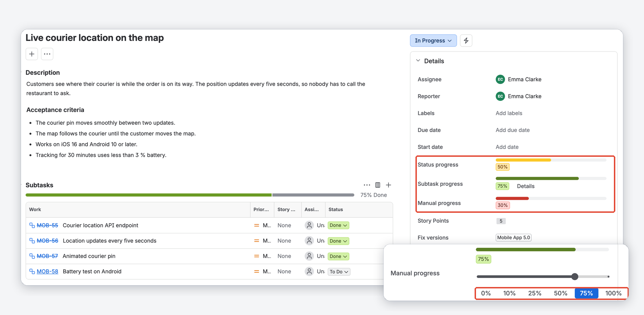Screen dimensions: 644x315
Task: Open the Done status dropdown for MOB-55
Action: [x=338, y=225]
